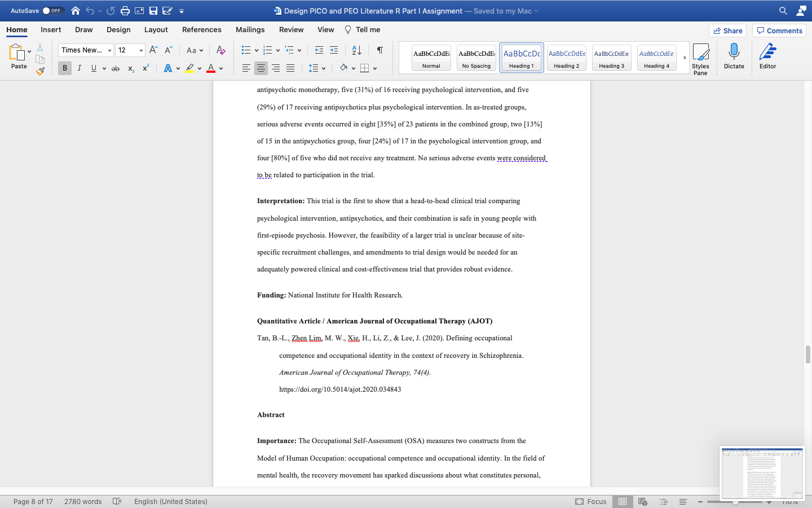Switch to the Design tab
812x508 pixels.
(x=118, y=29)
